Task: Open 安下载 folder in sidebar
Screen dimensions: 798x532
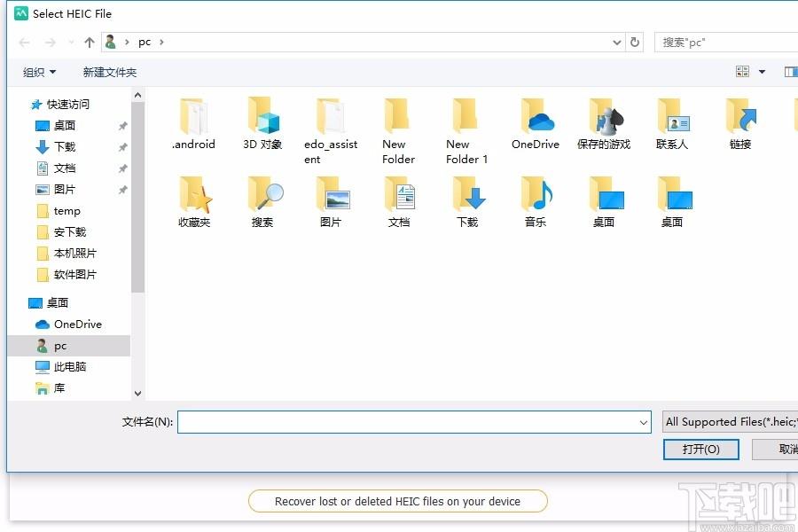Action: 70,232
